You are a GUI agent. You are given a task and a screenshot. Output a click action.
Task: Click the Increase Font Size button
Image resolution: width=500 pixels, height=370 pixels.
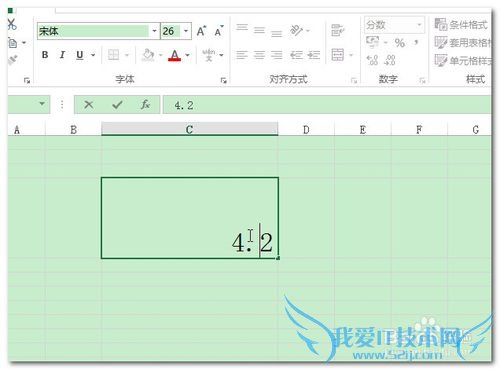(201, 31)
